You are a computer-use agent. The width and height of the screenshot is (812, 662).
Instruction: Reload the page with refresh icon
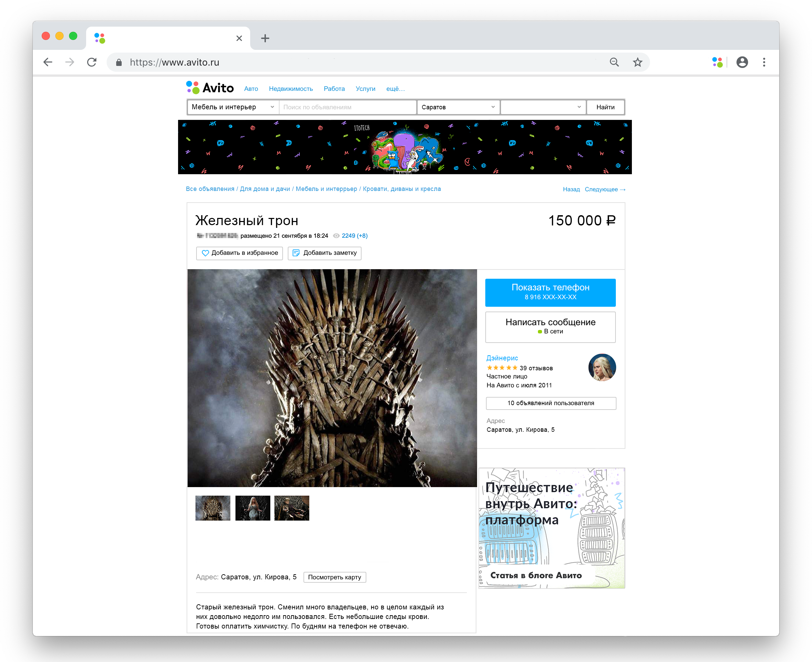92,62
